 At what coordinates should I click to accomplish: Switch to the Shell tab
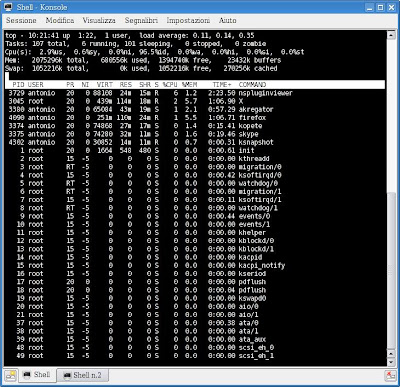pyautogui.click(x=37, y=375)
